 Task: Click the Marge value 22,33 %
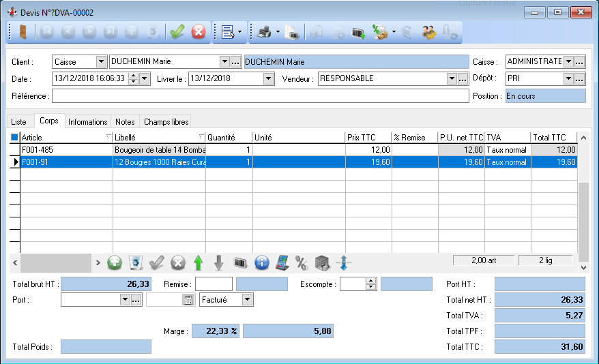(x=216, y=331)
